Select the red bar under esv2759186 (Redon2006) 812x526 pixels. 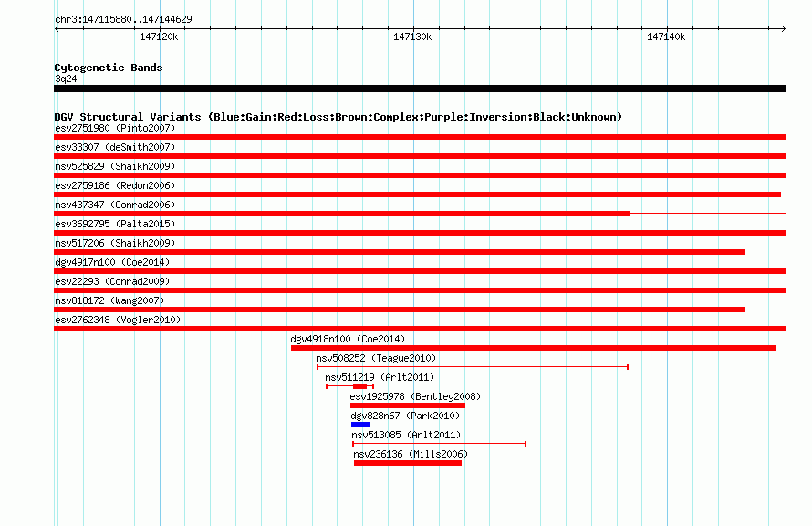[x=417, y=195]
